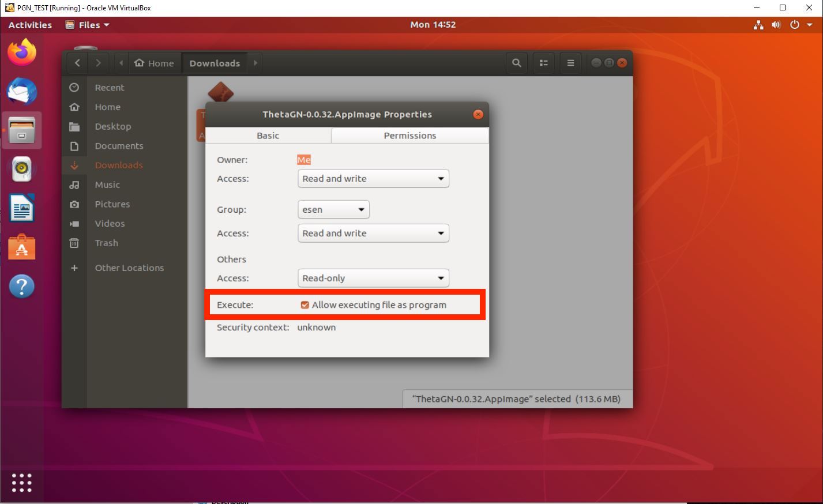The image size is (823, 504).
Task: Open the power menu in top bar
Action: [801, 25]
